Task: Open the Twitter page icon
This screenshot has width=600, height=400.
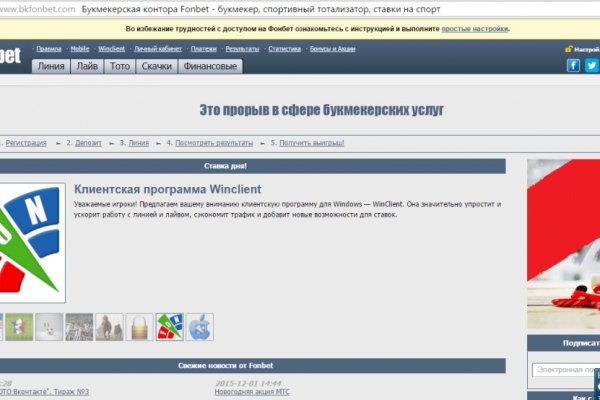Action: (591, 66)
